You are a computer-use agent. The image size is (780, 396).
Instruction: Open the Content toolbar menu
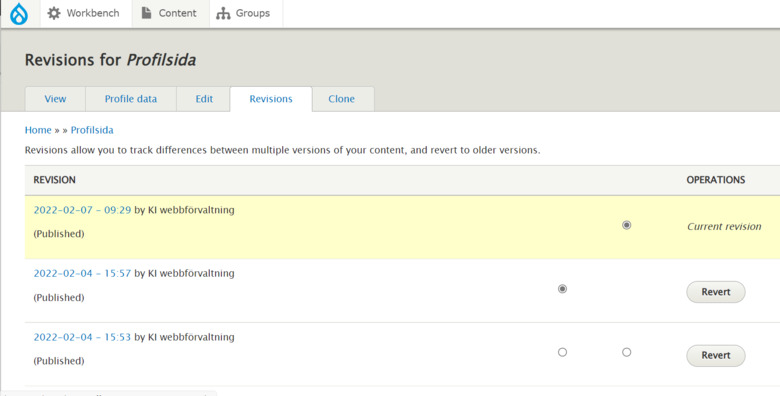click(x=171, y=13)
